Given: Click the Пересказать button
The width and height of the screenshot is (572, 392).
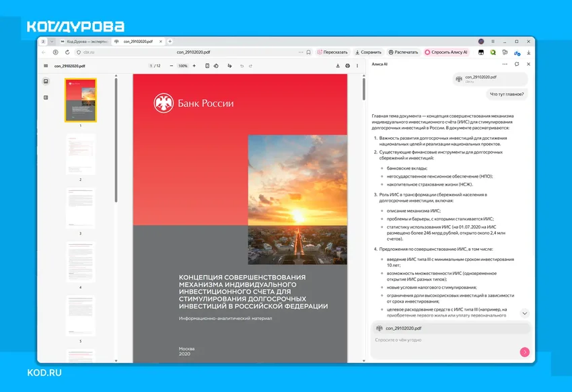Looking at the screenshot, I should (332, 52).
